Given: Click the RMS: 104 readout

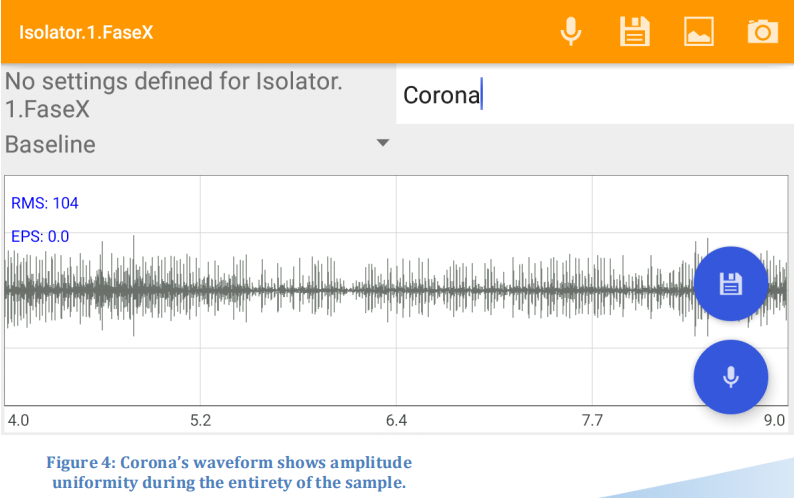Looking at the screenshot, I should [45, 203].
